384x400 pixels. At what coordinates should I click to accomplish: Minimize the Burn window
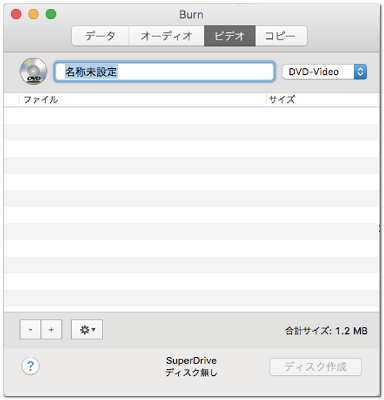[x=34, y=14]
